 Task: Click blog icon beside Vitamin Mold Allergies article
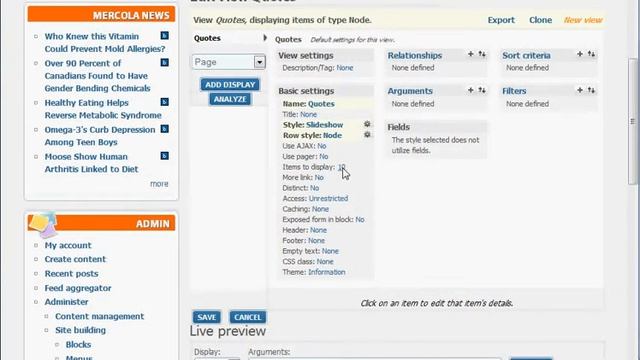(164, 36)
